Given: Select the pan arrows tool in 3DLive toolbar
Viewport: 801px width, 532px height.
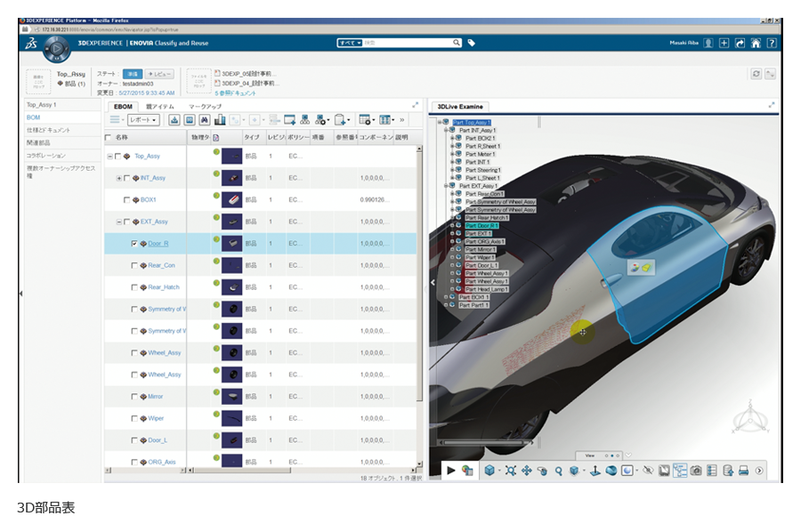Looking at the screenshot, I should (x=526, y=471).
